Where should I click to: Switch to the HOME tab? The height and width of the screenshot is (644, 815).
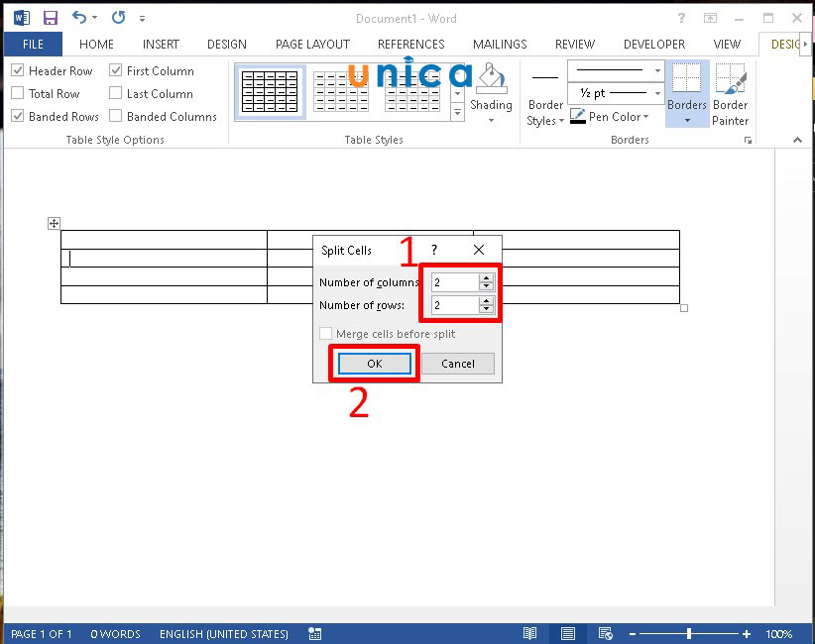(96, 45)
